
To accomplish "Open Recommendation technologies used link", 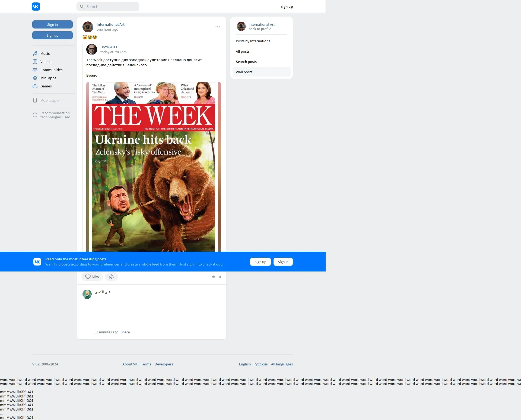I will pos(55,115).
